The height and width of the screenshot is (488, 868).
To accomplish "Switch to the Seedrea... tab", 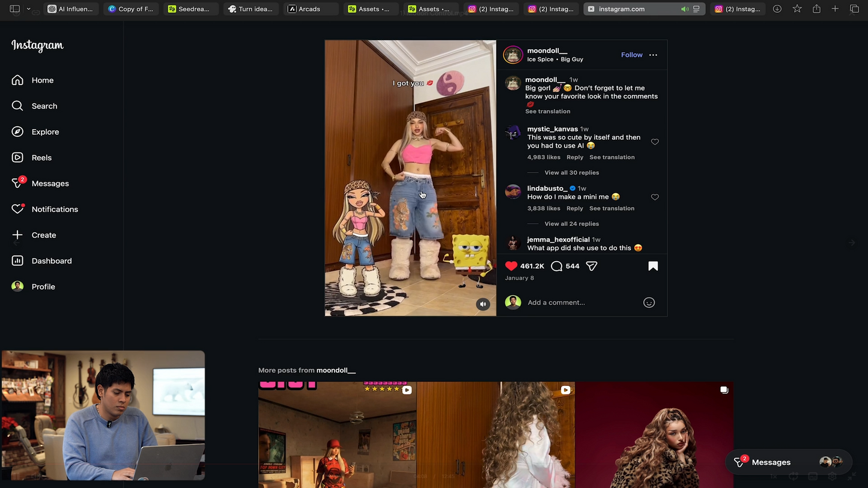I will [x=190, y=9].
